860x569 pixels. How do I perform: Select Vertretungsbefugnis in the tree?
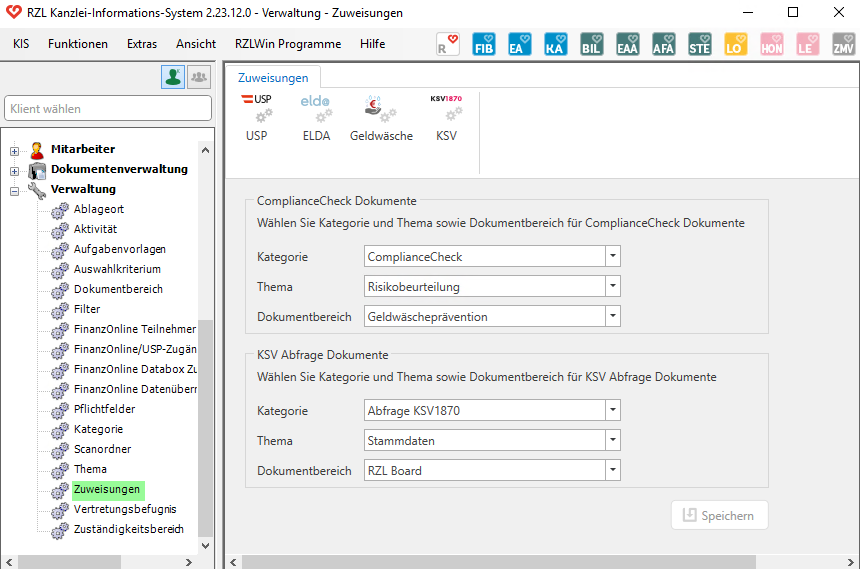coord(124,509)
